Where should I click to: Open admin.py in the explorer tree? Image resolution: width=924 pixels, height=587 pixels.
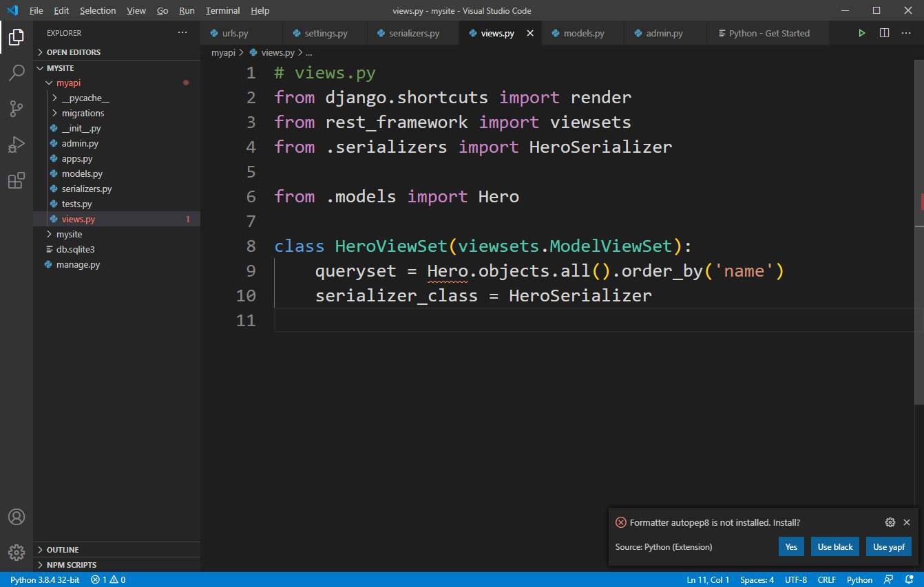pyautogui.click(x=116, y=144)
